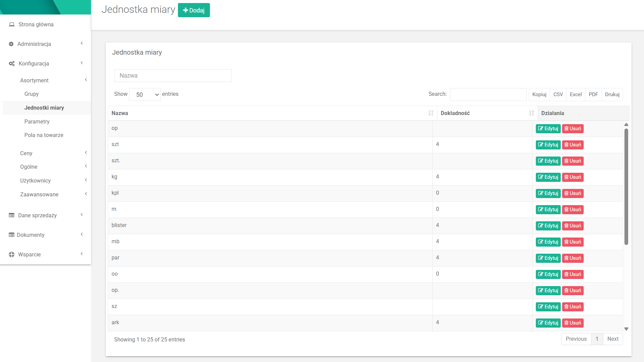This screenshot has height=362, width=644.
Task: Select Parametry menu item
Action: (37, 121)
